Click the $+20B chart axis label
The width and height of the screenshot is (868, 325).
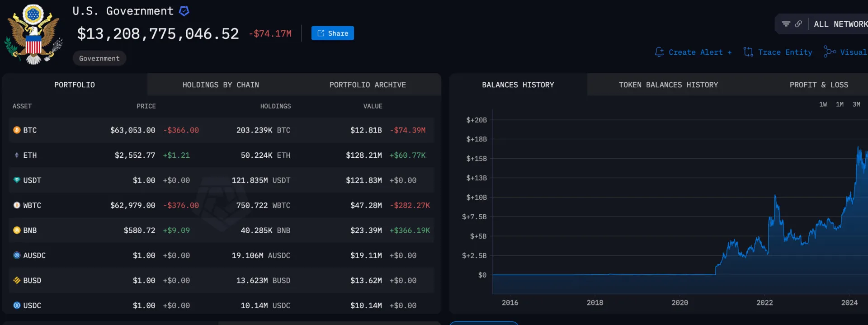tap(476, 120)
